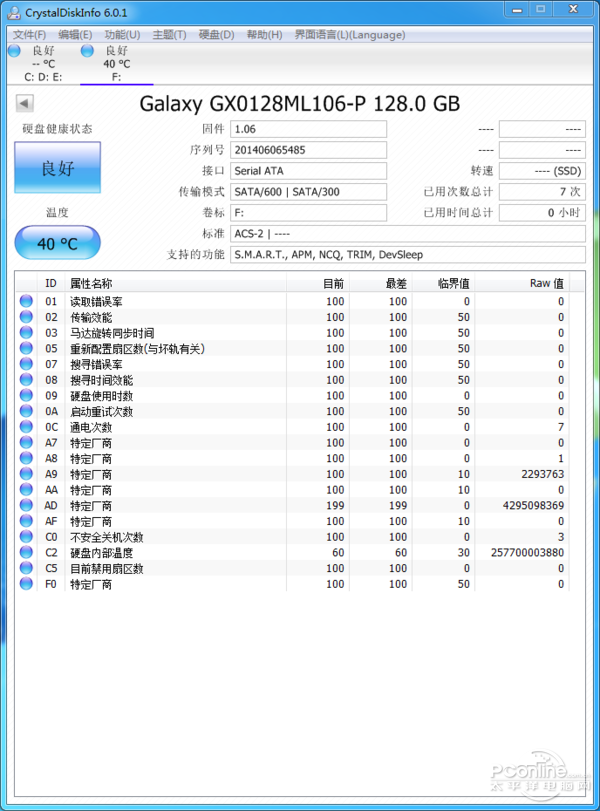Click the disk title Galaxy GX0128ML106-P 128.0 GB

point(299,103)
